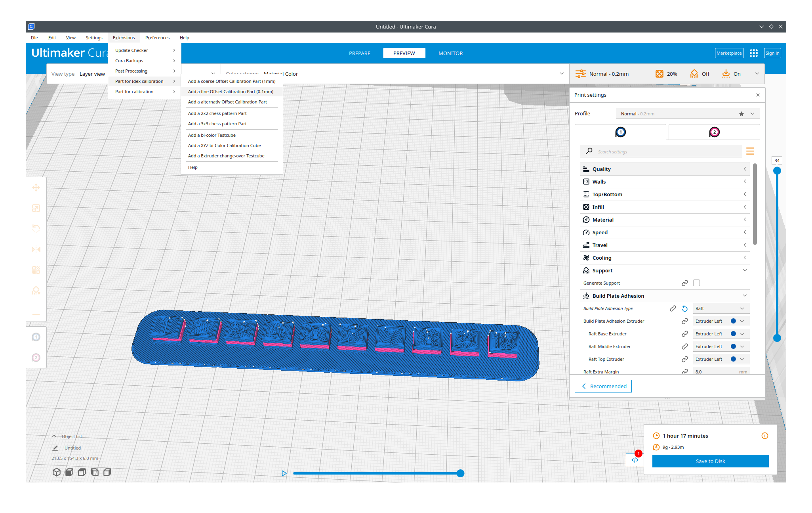Select the Support Blocker tool

(x=36, y=291)
